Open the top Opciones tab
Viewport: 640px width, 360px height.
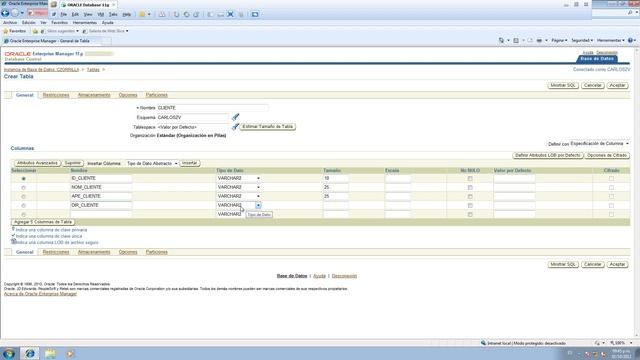(128, 95)
